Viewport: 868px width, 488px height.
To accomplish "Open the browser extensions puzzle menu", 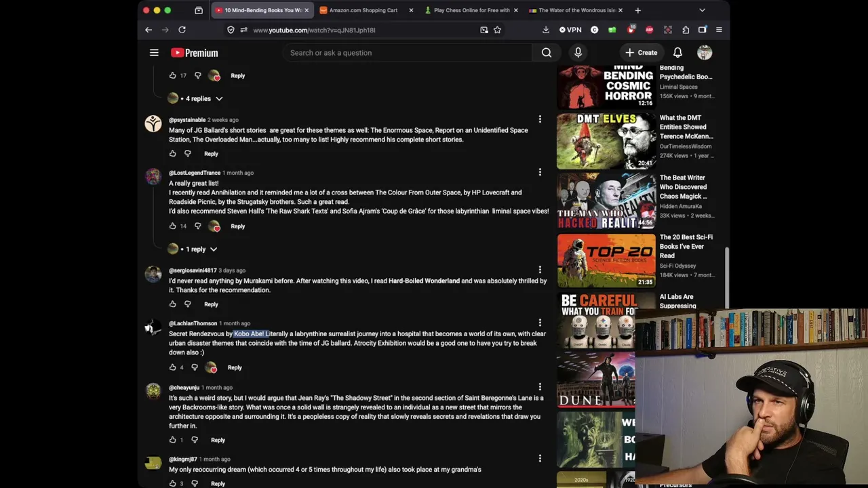I will [686, 30].
